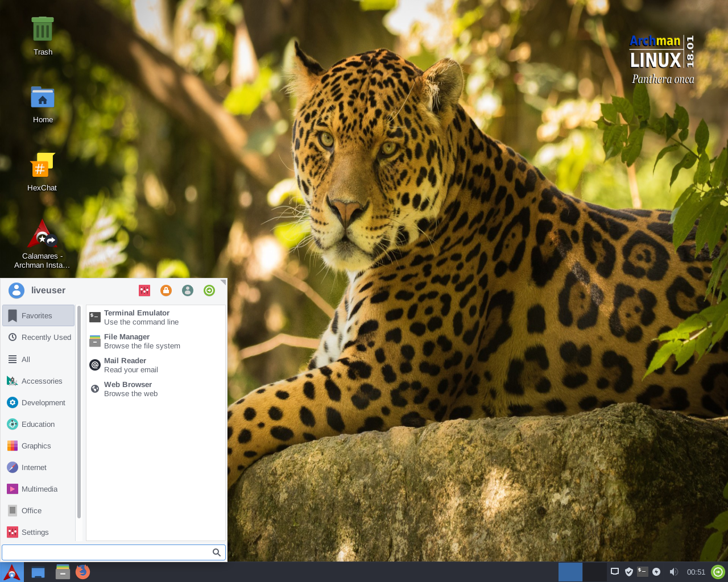Click the category list scrollbar

click(x=79, y=412)
